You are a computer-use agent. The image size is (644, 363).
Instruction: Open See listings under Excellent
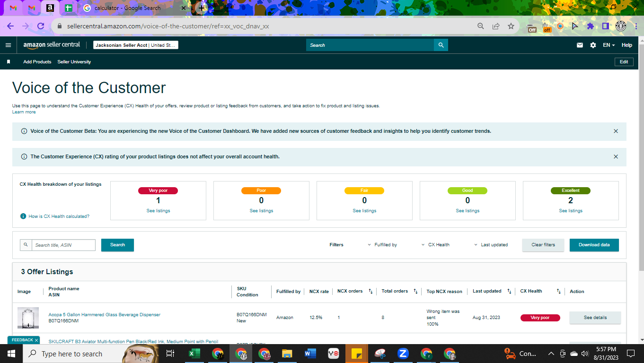[571, 211]
